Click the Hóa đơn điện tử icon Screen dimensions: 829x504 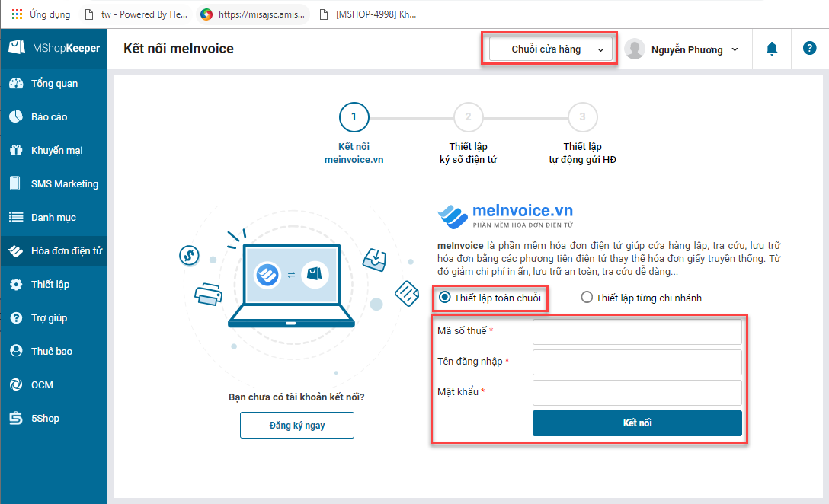17,250
